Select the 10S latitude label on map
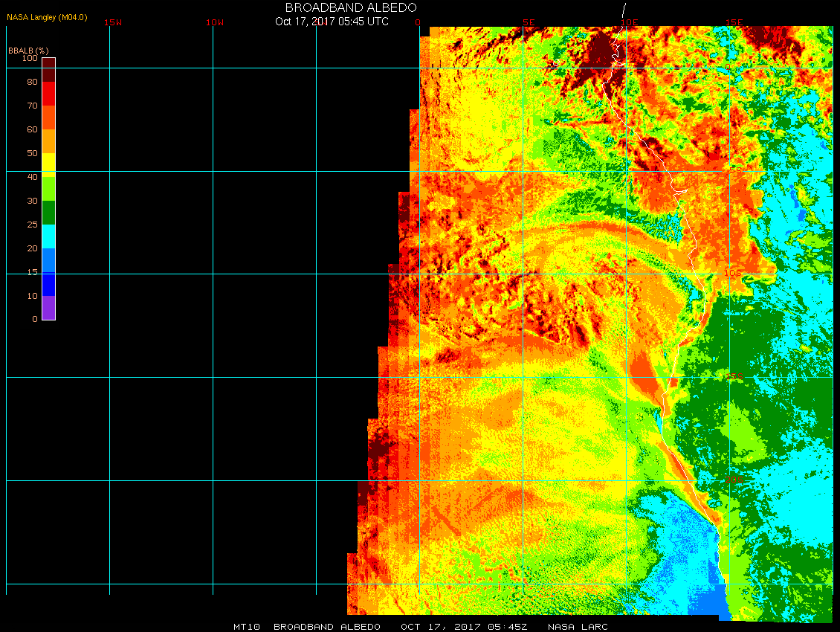Image resolution: width=840 pixels, height=632 pixels. point(732,274)
